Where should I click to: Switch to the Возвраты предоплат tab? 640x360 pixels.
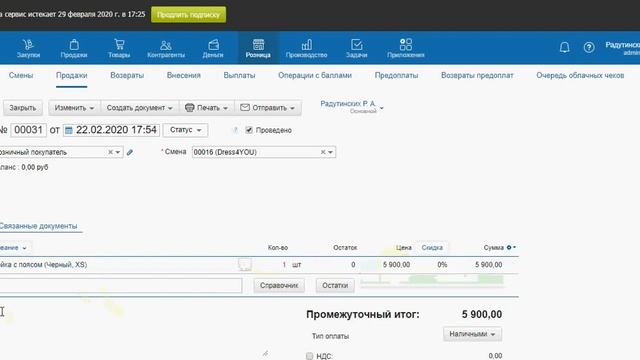pos(477,76)
